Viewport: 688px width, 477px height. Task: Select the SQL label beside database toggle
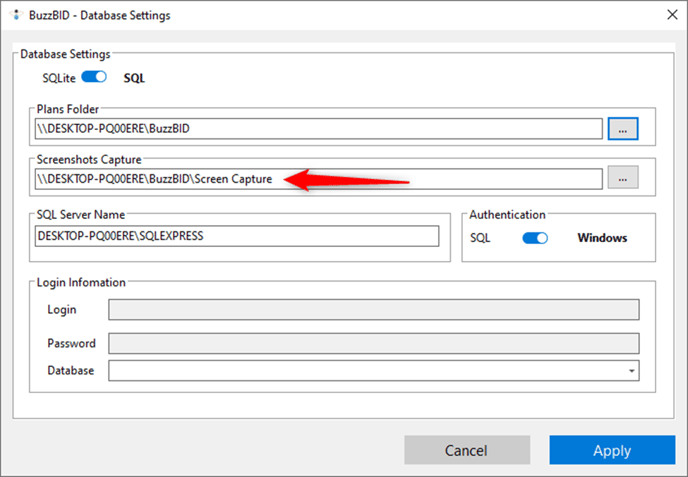pos(134,78)
